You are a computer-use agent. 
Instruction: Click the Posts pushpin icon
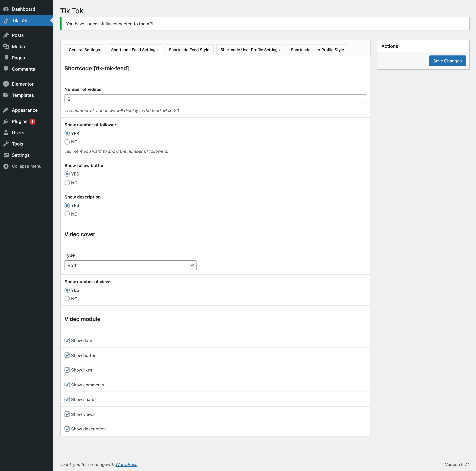pos(6,35)
